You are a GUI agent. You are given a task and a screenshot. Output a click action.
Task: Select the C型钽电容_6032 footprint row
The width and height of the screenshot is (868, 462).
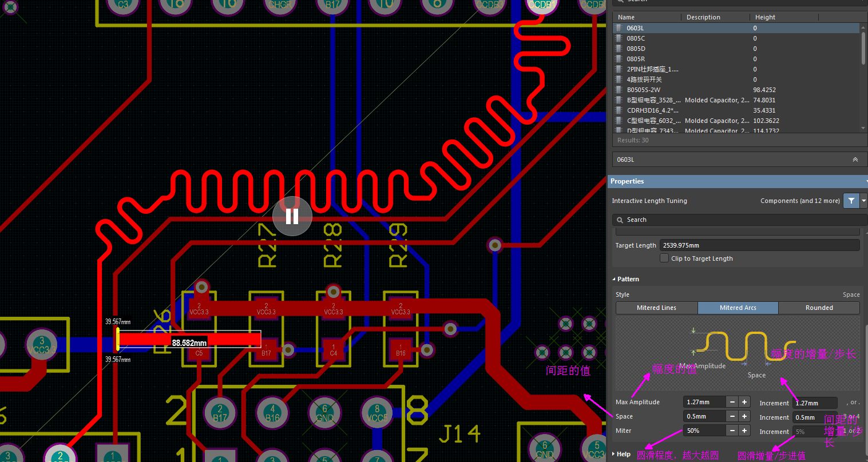(736, 121)
